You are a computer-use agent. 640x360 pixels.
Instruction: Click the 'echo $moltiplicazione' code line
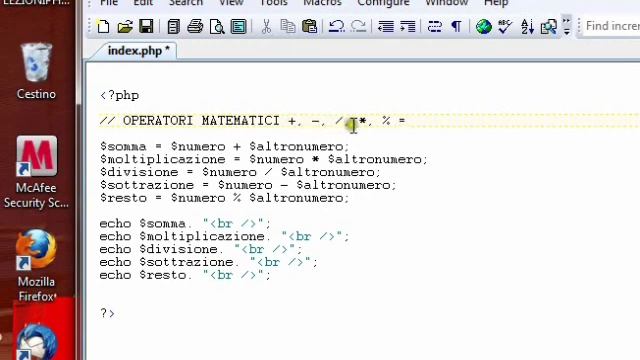click(x=224, y=237)
